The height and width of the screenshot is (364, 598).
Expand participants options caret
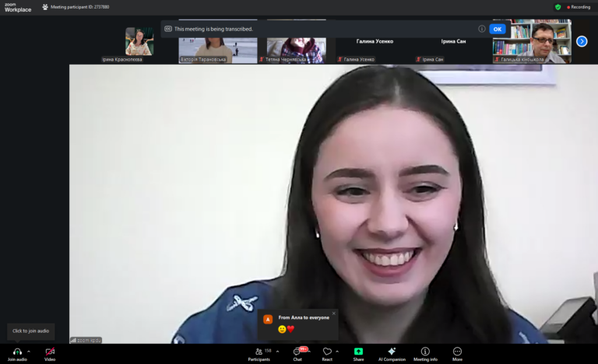pyautogui.click(x=278, y=352)
